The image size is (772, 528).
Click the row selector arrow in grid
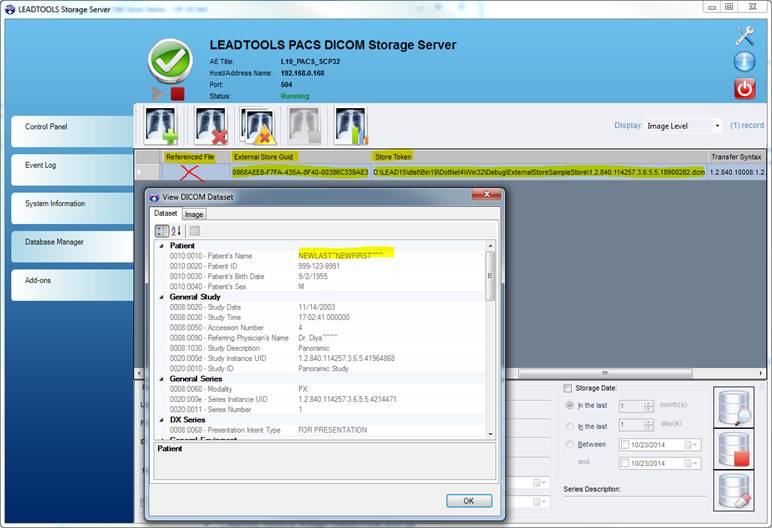point(139,172)
